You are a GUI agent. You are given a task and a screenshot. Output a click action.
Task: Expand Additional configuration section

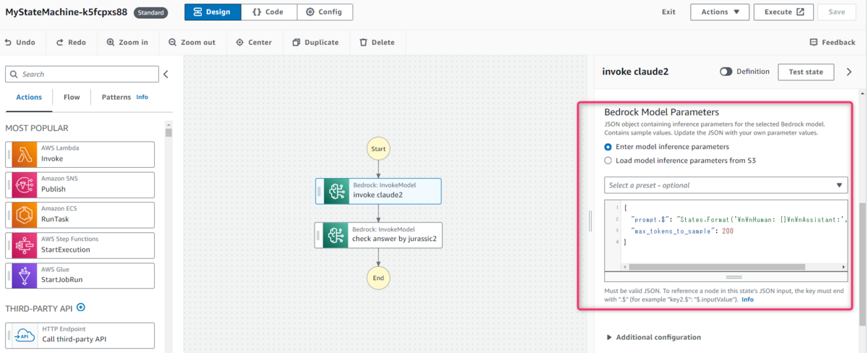(x=654, y=337)
